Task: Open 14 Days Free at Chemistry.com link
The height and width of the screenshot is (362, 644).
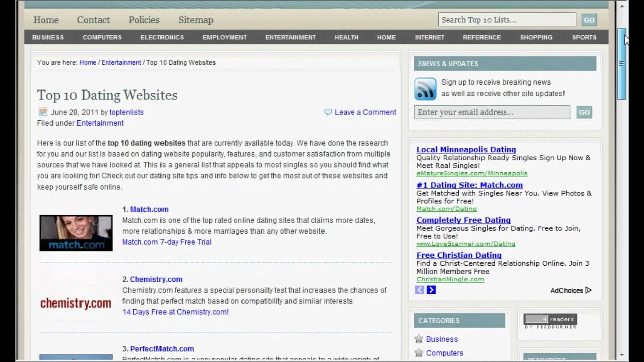Action: click(176, 312)
